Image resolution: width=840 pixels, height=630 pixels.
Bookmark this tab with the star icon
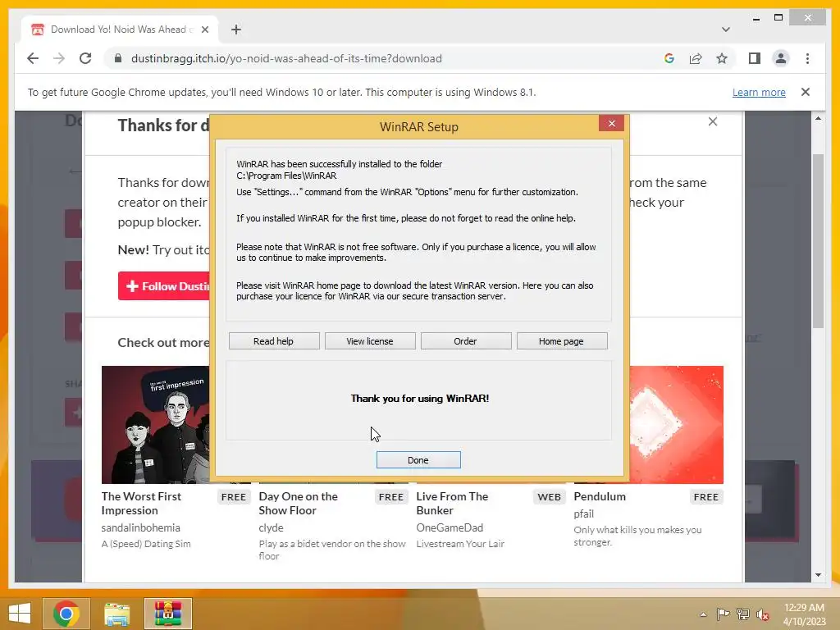point(722,58)
